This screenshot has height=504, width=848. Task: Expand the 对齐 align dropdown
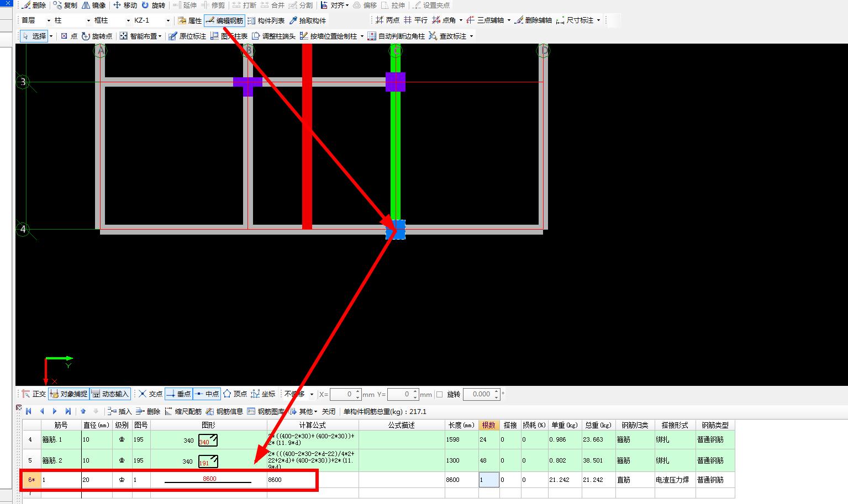[347, 5]
